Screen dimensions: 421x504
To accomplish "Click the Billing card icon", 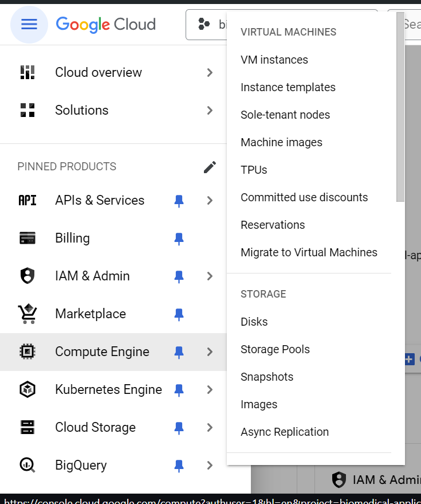I will [x=27, y=238].
